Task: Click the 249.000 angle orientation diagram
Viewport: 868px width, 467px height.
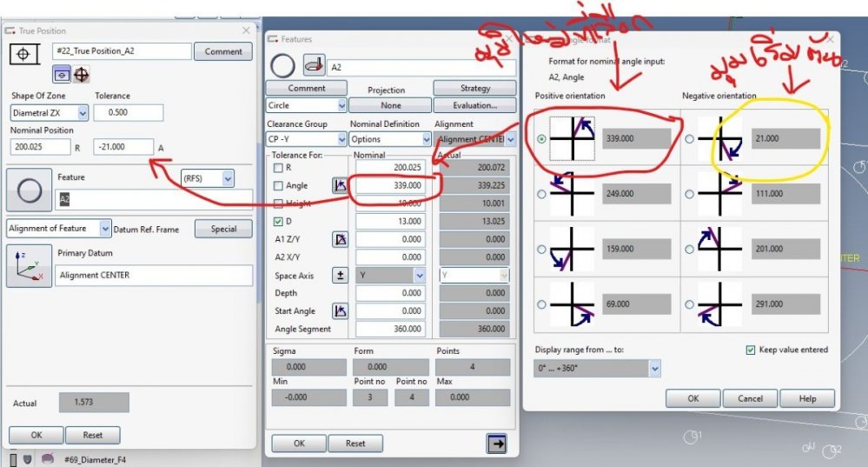Action: click(x=572, y=194)
